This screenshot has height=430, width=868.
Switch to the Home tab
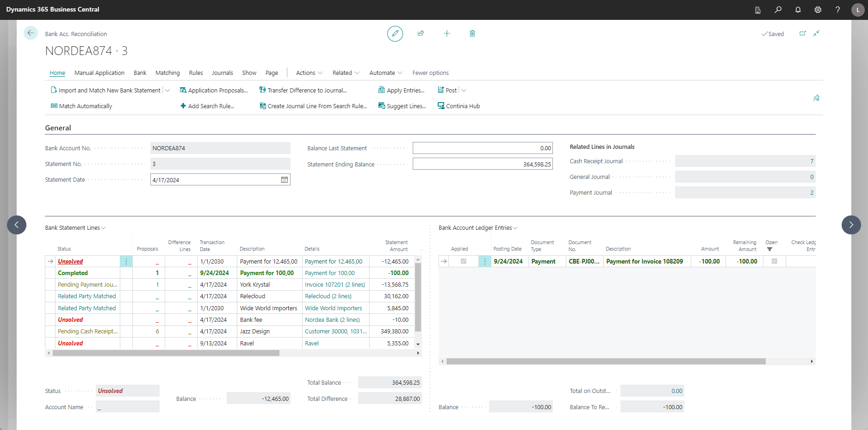57,73
